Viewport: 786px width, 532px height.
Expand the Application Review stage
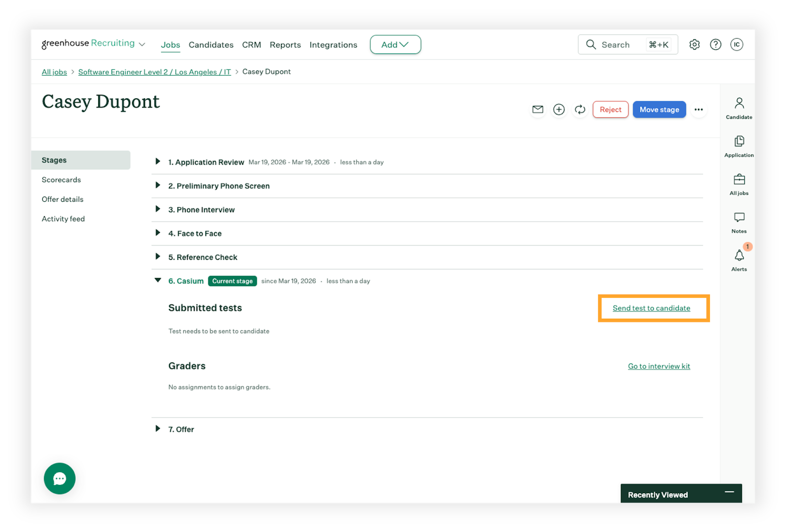[x=158, y=162]
